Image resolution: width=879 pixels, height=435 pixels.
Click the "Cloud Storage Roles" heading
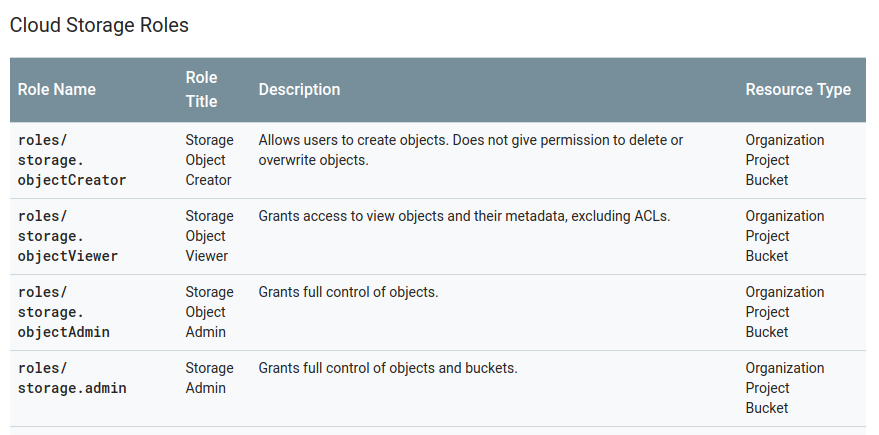(99, 25)
